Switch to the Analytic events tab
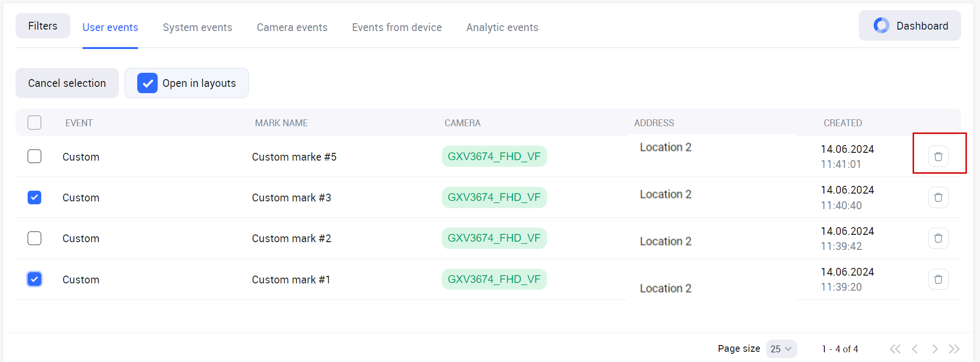The width and height of the screenshot is (980, 362). point(502,28)
